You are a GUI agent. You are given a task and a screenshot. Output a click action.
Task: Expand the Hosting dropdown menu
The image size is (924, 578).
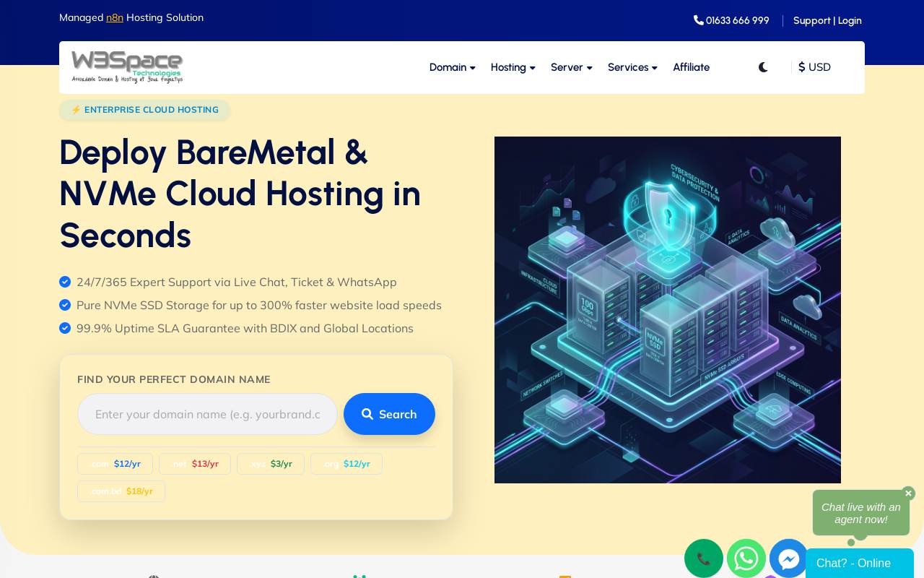[513, 67]
